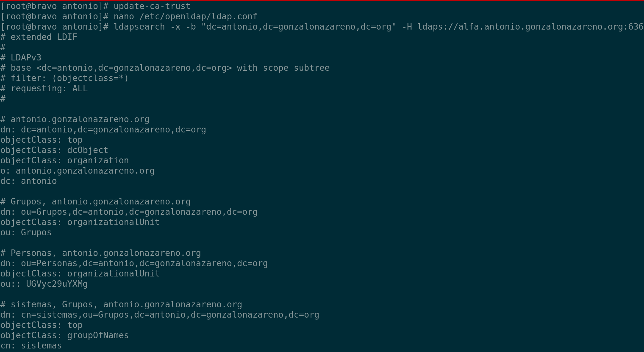Click the "dn: ou=Personas" entry line

[x=134, y=263]
